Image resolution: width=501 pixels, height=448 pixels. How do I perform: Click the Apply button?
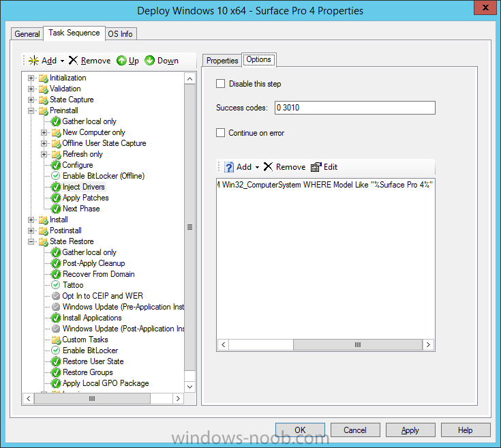click(x=410, y=430)
